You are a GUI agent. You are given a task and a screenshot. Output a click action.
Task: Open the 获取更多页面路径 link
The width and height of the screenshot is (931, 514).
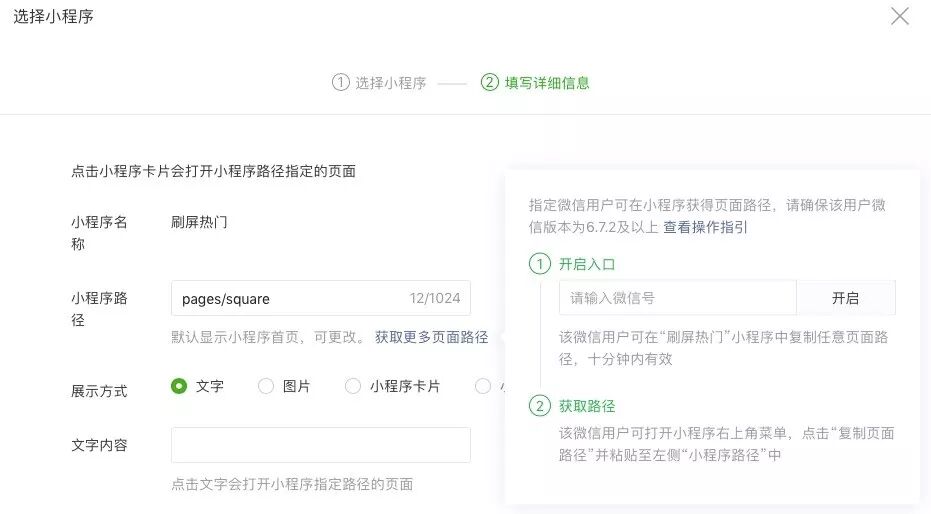tap(431, 338)
